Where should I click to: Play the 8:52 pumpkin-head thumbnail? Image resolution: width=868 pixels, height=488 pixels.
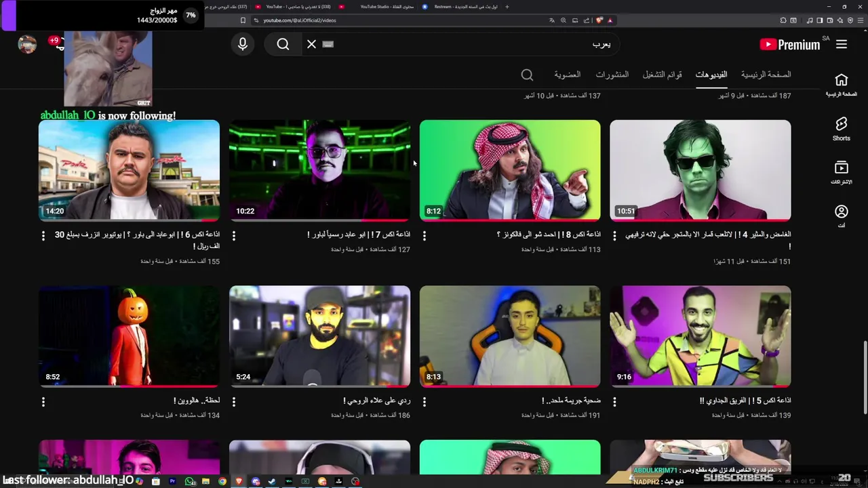(129, 336)
